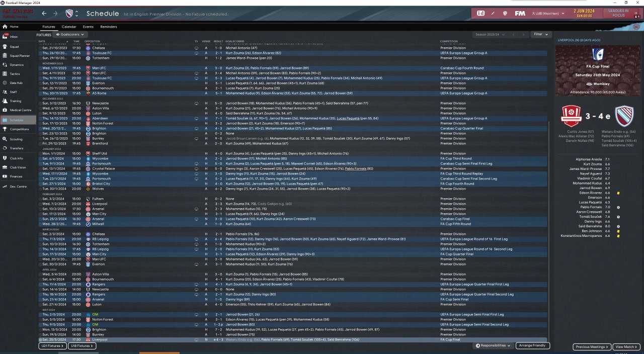Click the Liverpool red badge in match summary
Viewport: 644px width, 354px height.
click(571, 116)
